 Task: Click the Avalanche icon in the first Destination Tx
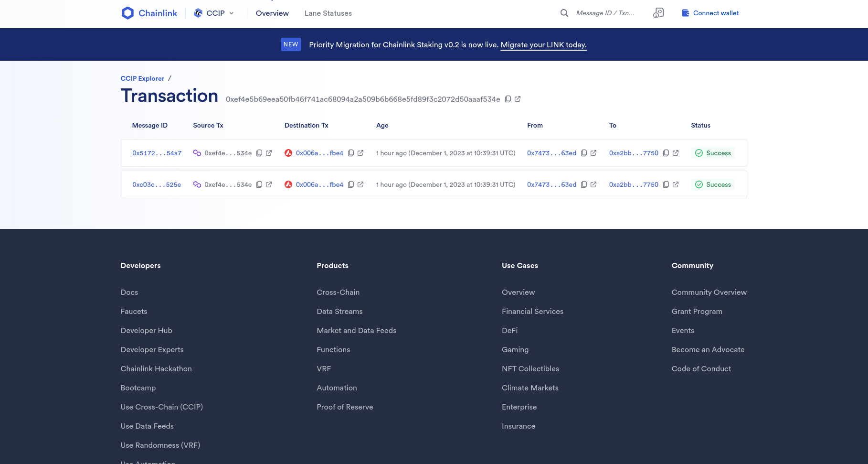point(288,153)
